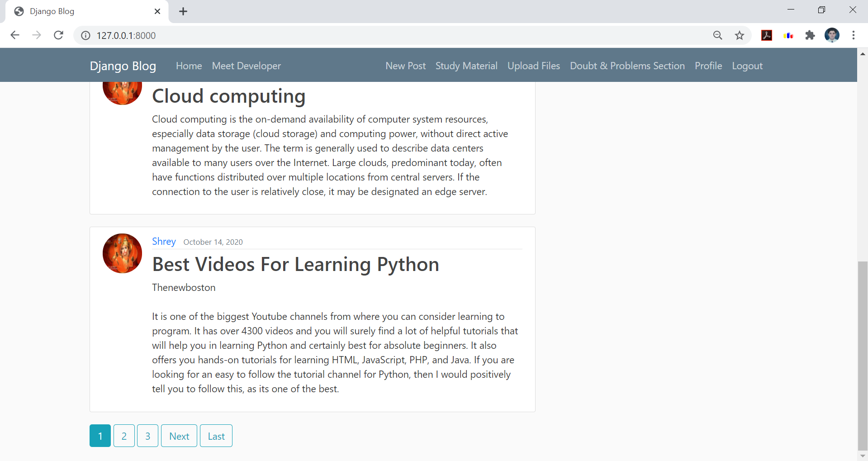868x461 pixels.
Task: View site information icon in address bar
Action: click(x=85, y=36)
